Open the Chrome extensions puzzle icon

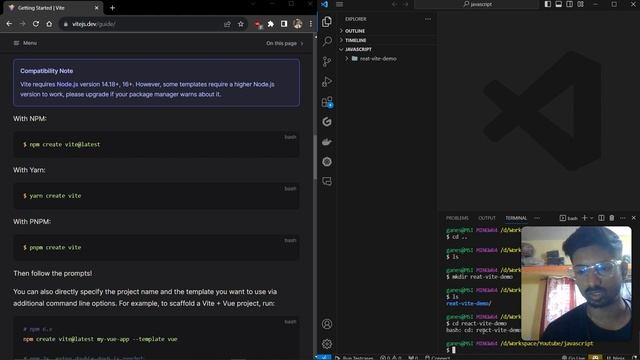(x=271, y=24)
